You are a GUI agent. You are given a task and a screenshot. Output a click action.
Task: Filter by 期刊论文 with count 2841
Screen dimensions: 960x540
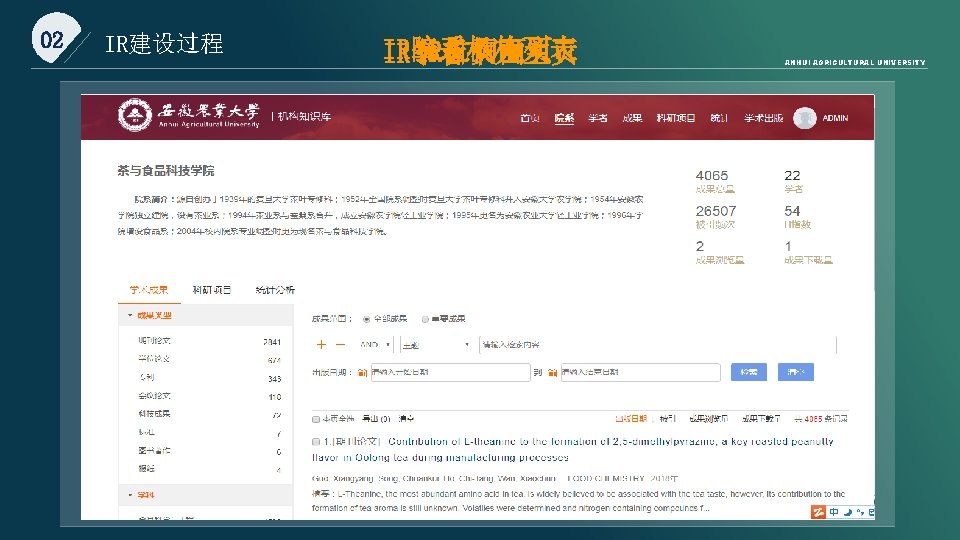click(x=209, y=341)
